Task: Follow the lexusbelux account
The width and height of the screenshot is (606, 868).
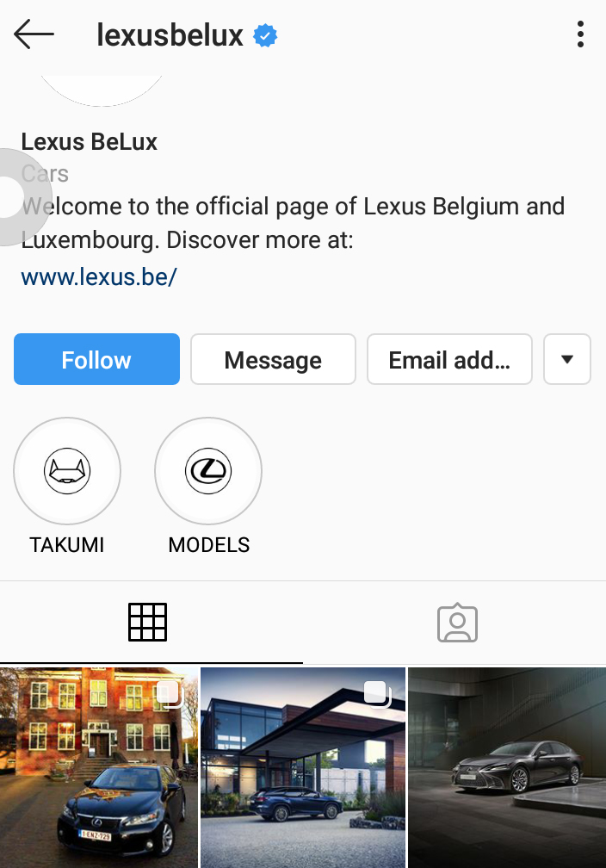Action: (x=97, y=359)
